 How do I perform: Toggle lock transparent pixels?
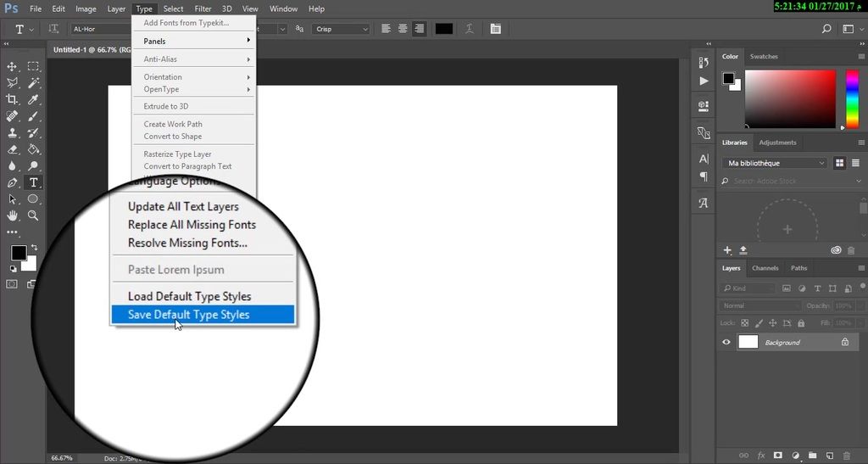tap(744, 323)
